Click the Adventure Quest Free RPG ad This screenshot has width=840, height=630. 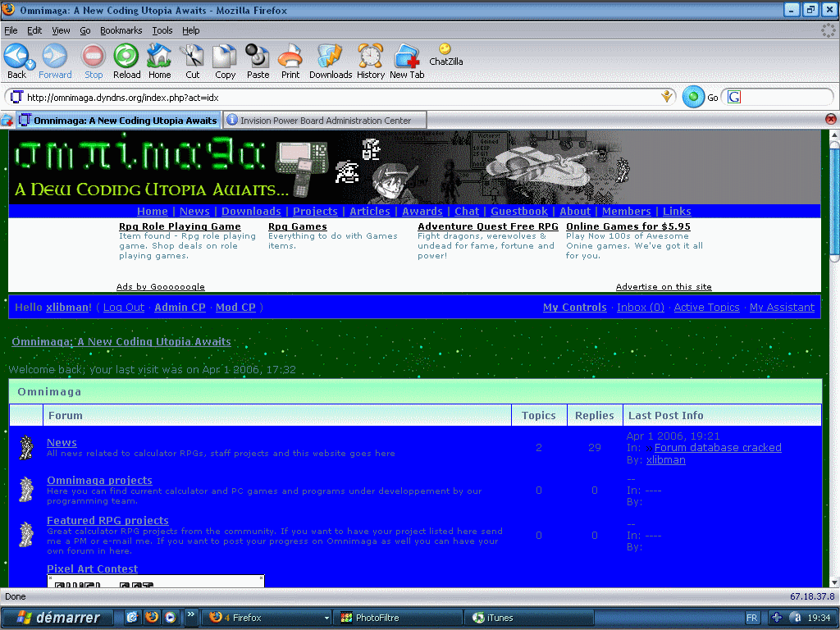488,226
